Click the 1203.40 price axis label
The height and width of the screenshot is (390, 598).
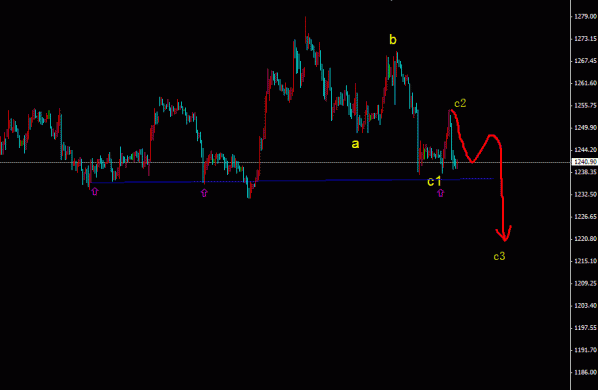click(x=585, y=305)
